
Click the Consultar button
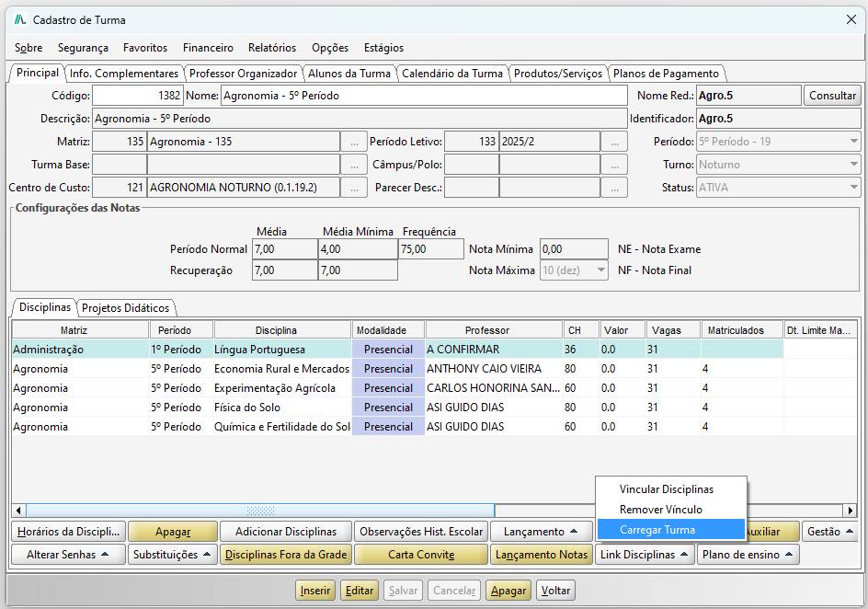point(832,96)
